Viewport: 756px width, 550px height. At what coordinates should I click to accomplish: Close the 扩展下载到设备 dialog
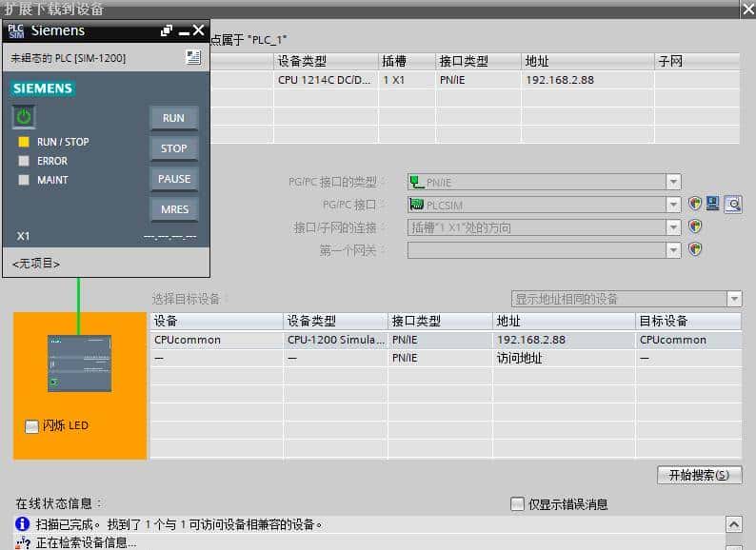[x=748, y=9]
